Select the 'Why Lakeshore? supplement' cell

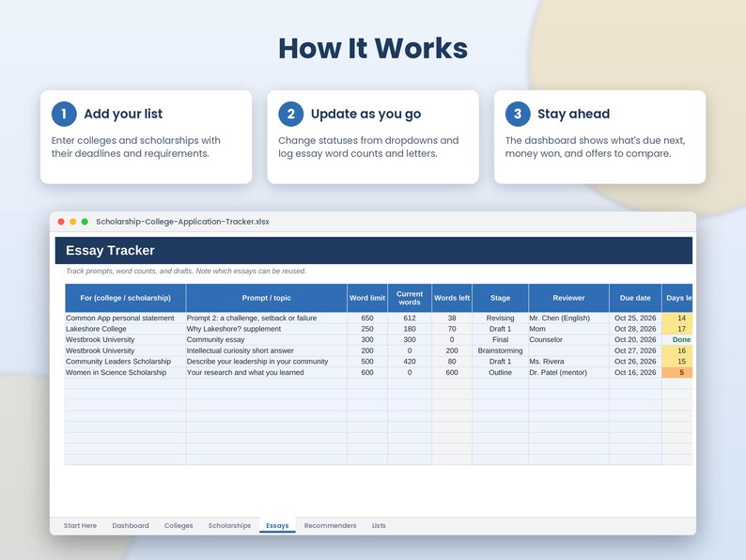click(x=267, y=329)
